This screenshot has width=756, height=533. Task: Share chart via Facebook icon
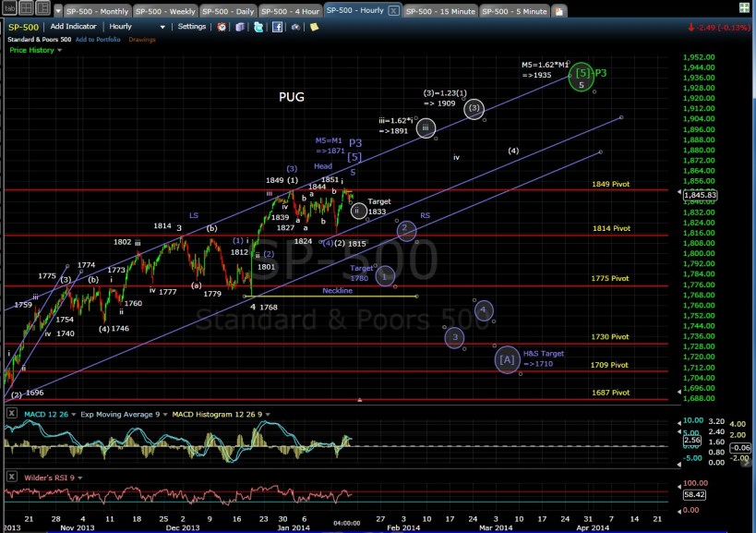point(277,27)
